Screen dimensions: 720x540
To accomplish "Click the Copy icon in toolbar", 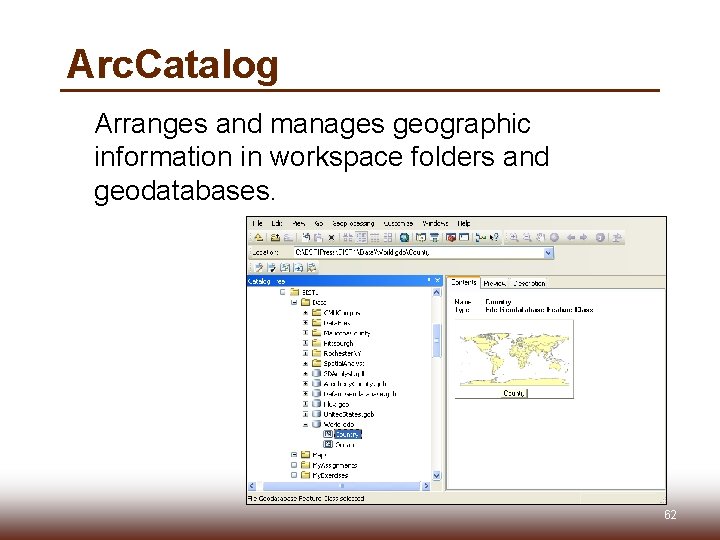I will [x=306, y=237].
